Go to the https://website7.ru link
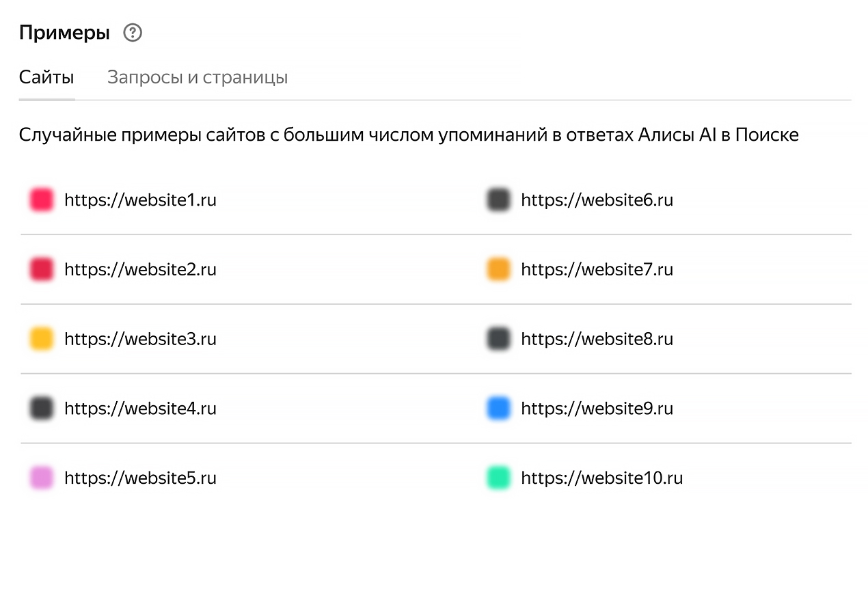The height and width of the screenshot is (615, 868). (x=597, y=269)
